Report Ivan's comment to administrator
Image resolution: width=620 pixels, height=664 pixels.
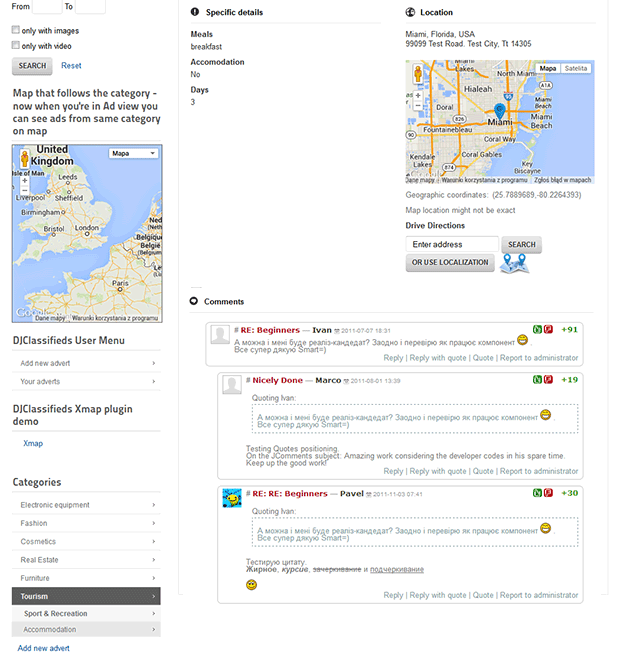[539, 358]
